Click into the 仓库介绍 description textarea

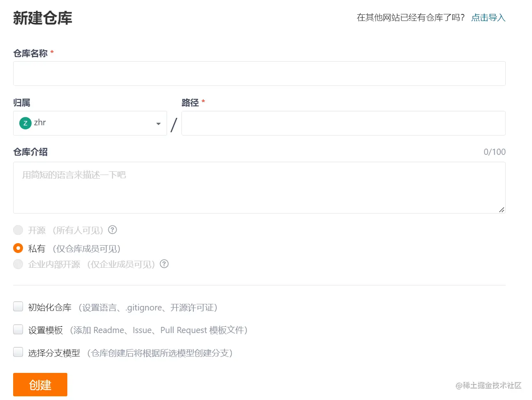259,188
